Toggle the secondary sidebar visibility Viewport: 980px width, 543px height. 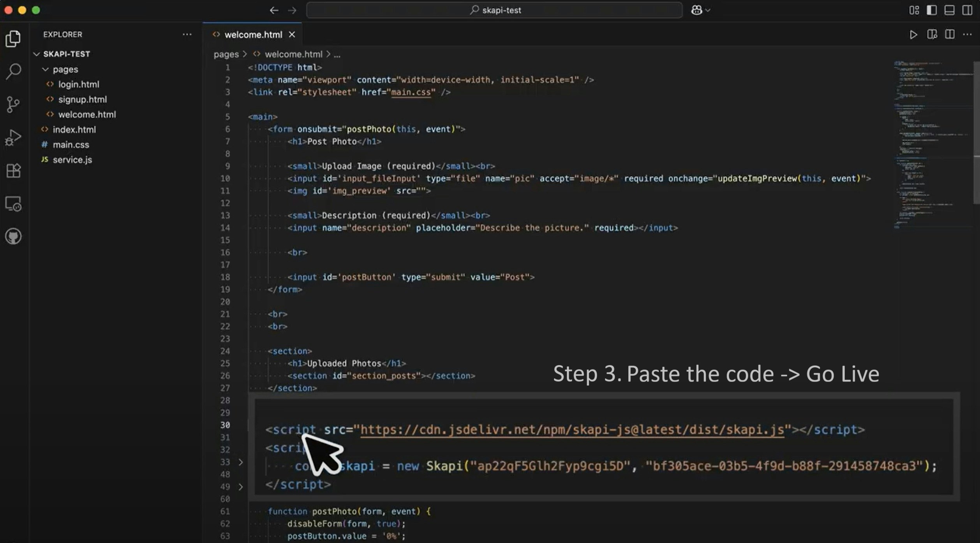pos(967,10)
